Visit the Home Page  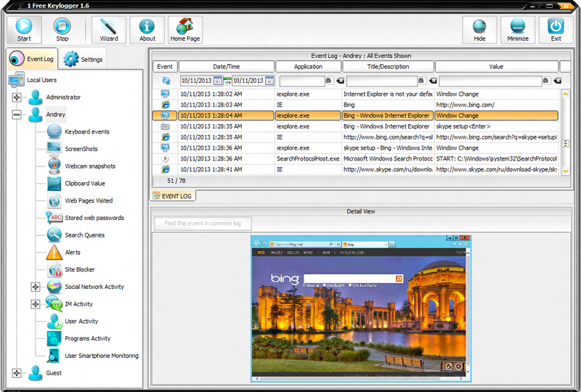pos(185,30)
